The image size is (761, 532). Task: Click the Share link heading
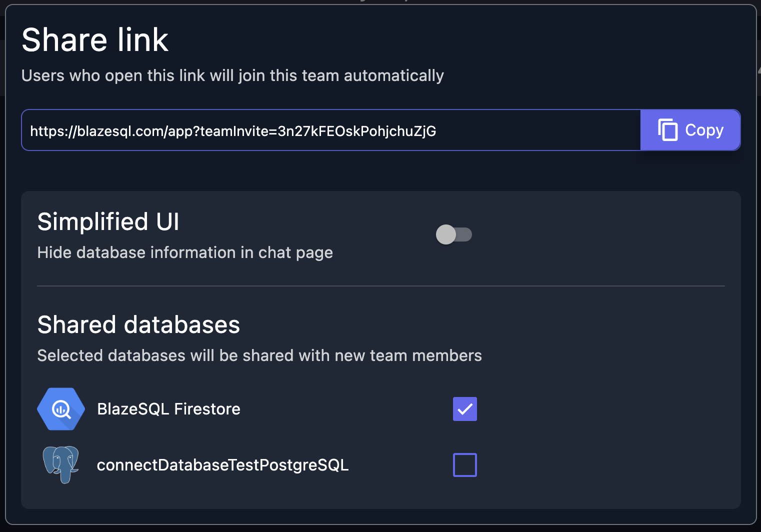pos(94,40)
